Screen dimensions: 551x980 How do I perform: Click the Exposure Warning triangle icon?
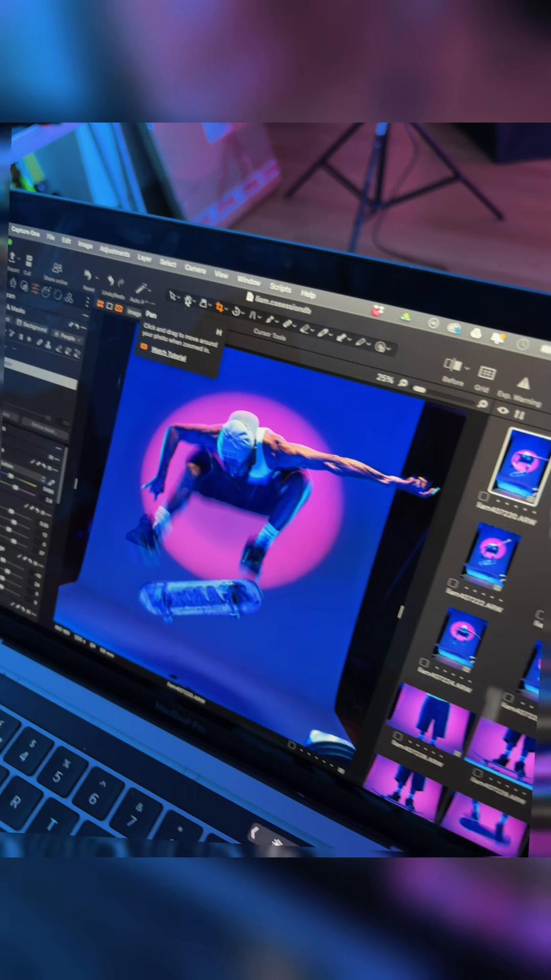pos(523,383)
